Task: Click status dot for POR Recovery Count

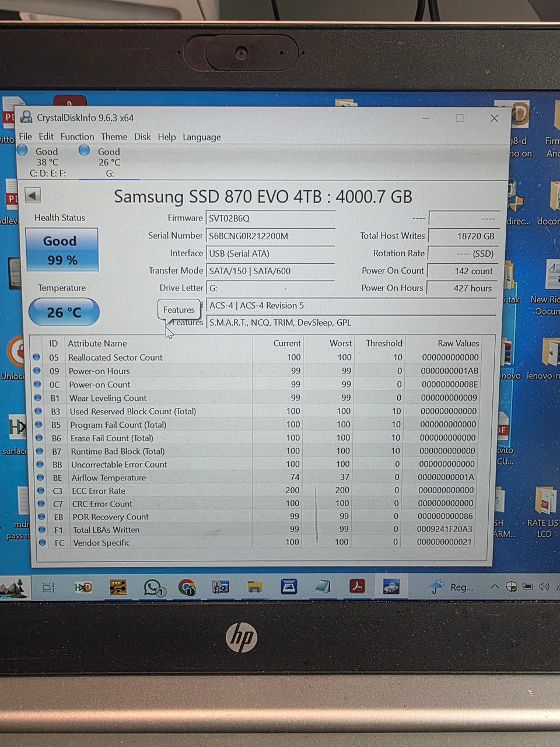Action: (x=42, y=516)
